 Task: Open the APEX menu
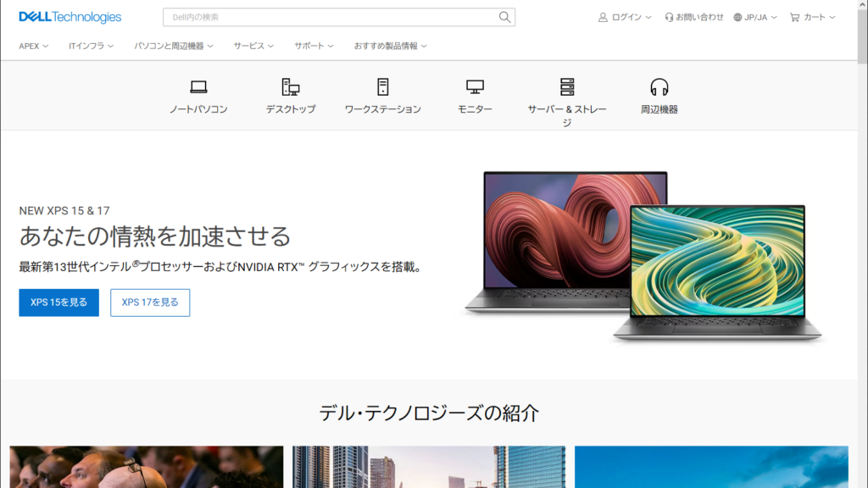pos(31,46)
